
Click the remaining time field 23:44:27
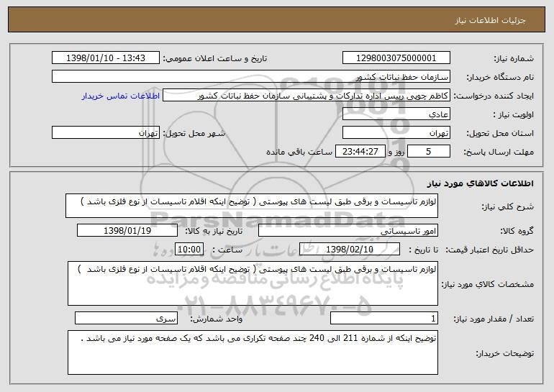pyautogui.click(x=360, y=152)
